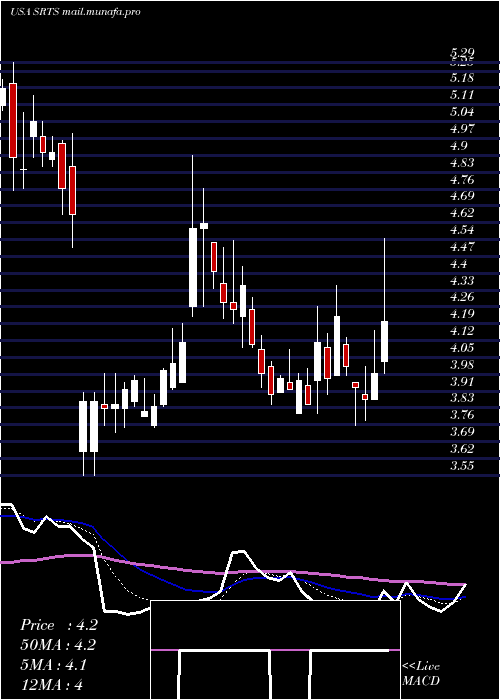500x700 pixels.
Task: Click the '50MA : 4.2' readout
Action: tap(58, 645)
